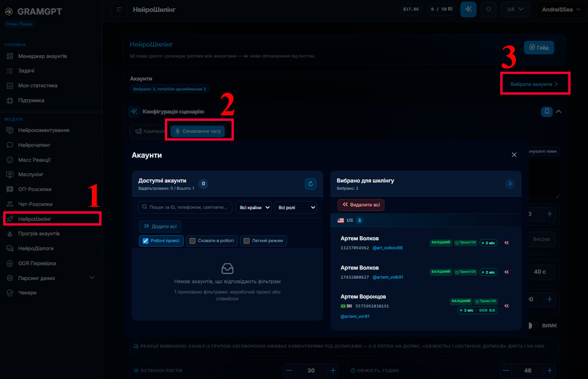This screenshot has width=588, height=379.
Task: Click the Нейрокоментування module icon
Action: [10, 130]
